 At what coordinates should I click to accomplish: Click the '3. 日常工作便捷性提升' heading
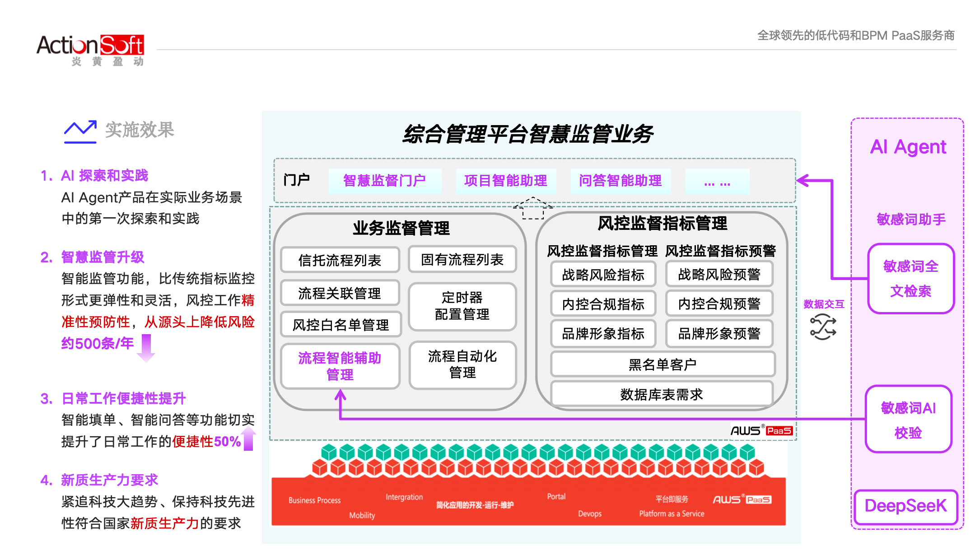point(113,398)
